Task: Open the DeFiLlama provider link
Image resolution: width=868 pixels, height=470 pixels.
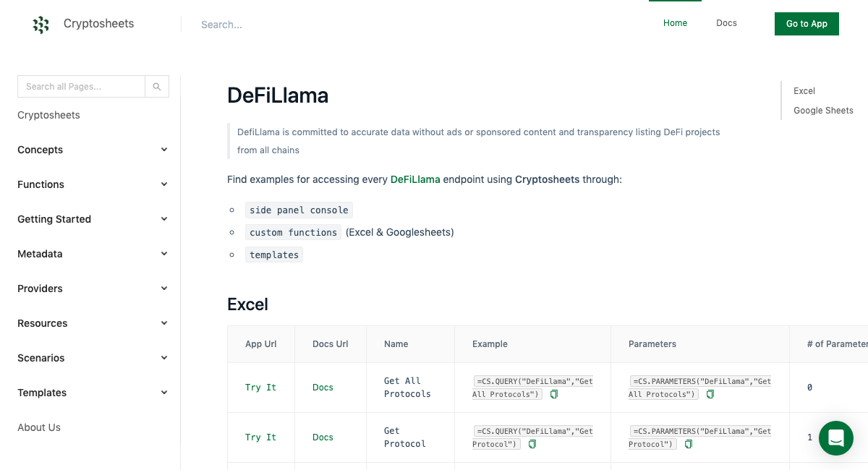Action: [415, 179]
